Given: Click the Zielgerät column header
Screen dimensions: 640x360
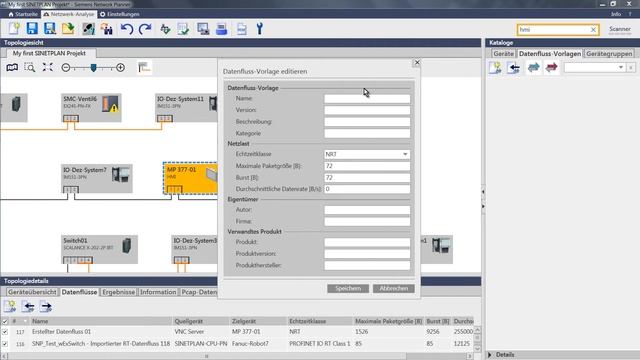Looking at the screenshot, I should (x=258, y=321).
